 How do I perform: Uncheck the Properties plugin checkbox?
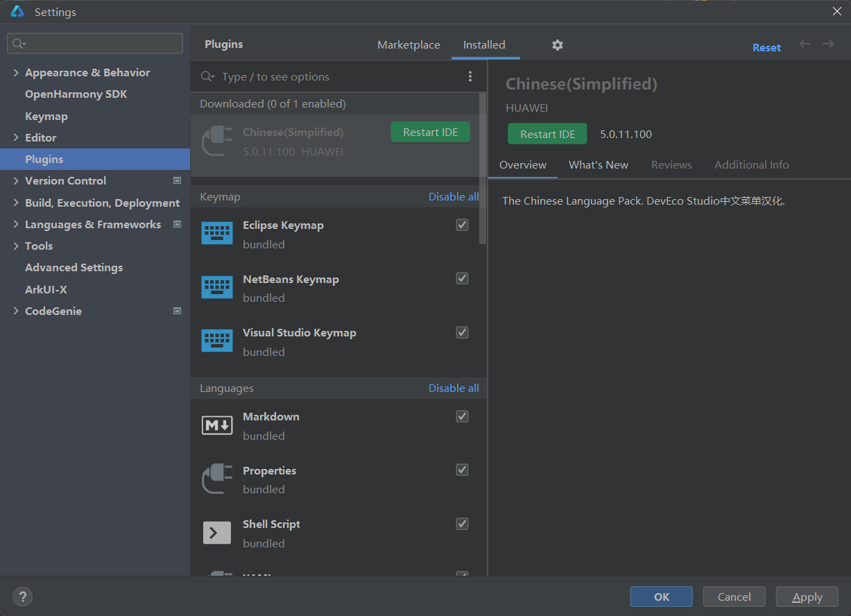click(462, 470)
